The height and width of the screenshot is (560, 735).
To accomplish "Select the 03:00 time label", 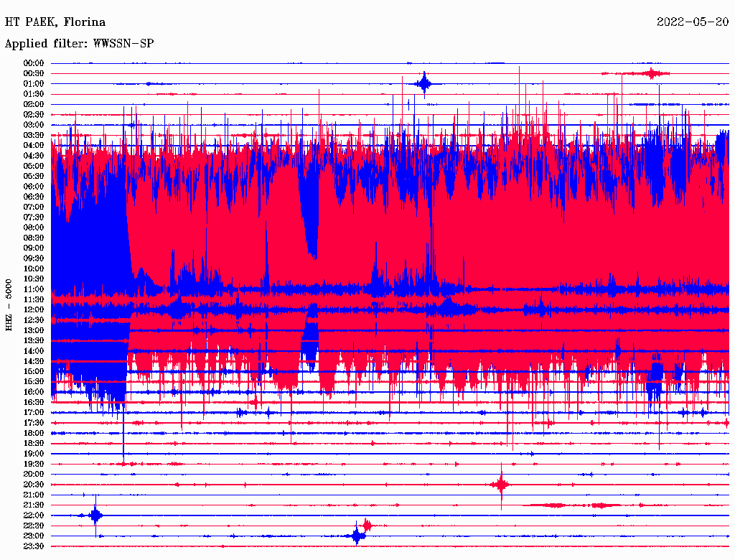I will (34, 125).
